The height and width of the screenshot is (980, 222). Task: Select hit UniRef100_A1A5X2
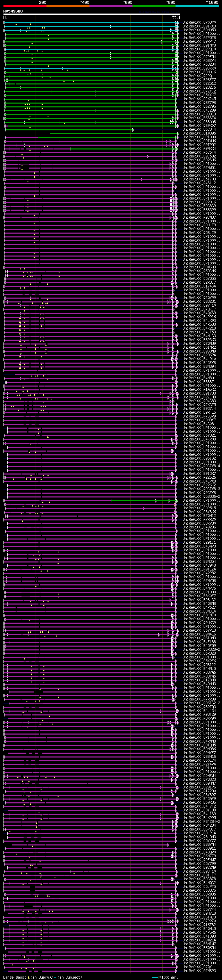[199, 390]
